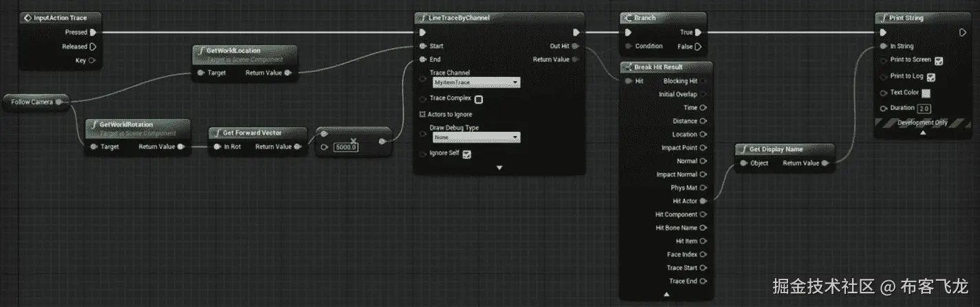
Task: Select the Print String node title
Action: pos(906,17)
